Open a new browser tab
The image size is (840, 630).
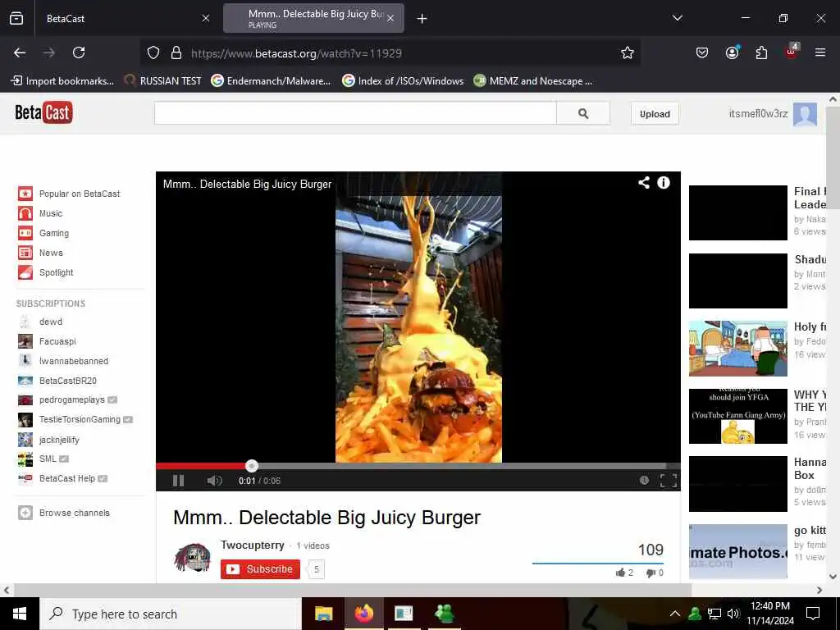coord(422,19)
